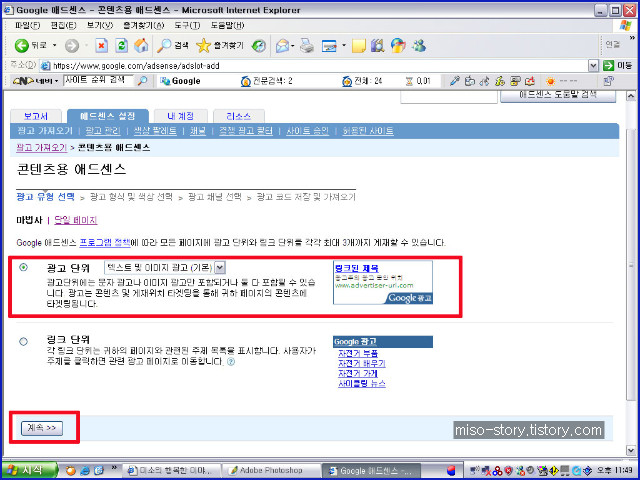Click the Refresh page icon

point(121,45)
